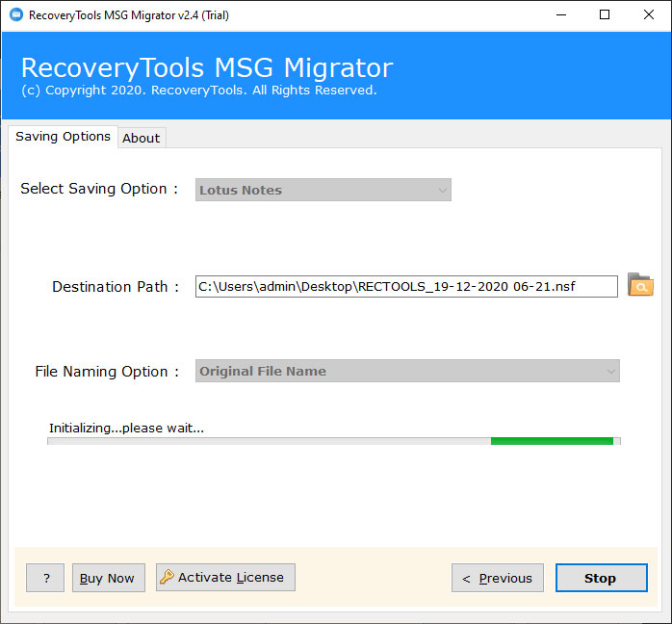Close the MSG Migrator window
This screenshot has width=672, height=624.
pyautogui.click(x=649, y=15)
